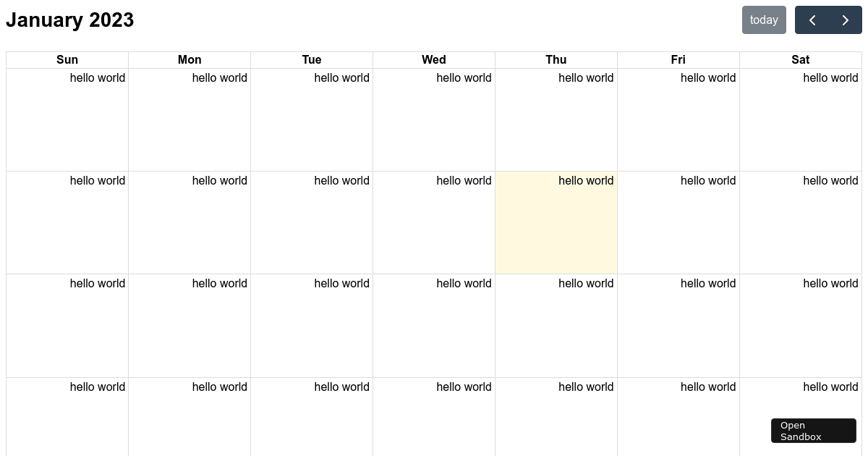Image resolution: width=868 pixels, height=456 pixels.
Task: Click hello world in the highlighted cell
Action: 586,180
